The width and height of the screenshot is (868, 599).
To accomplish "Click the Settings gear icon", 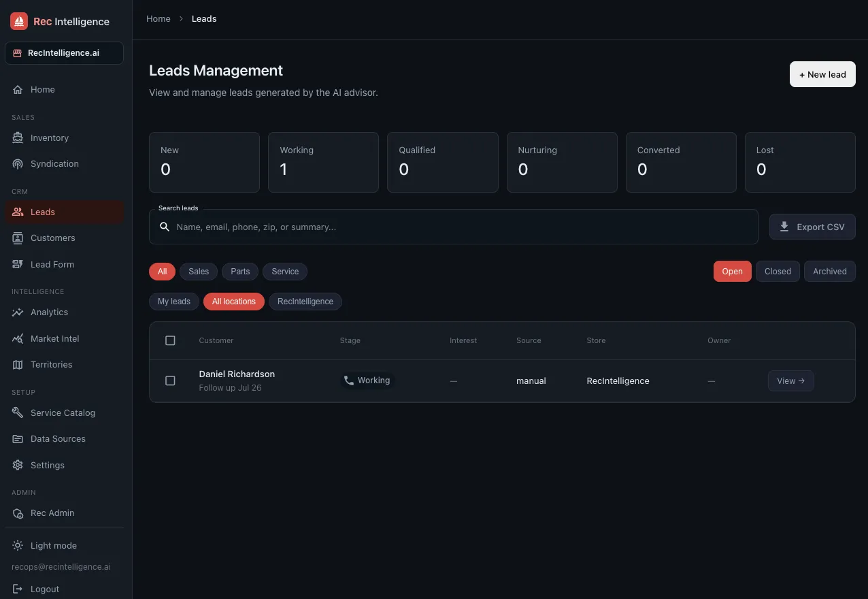I will (x=18, y=465).
